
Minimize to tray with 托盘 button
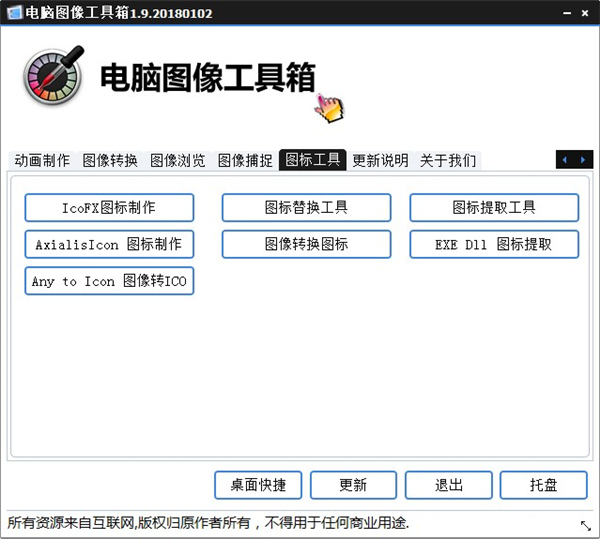(x=544, y=485)
